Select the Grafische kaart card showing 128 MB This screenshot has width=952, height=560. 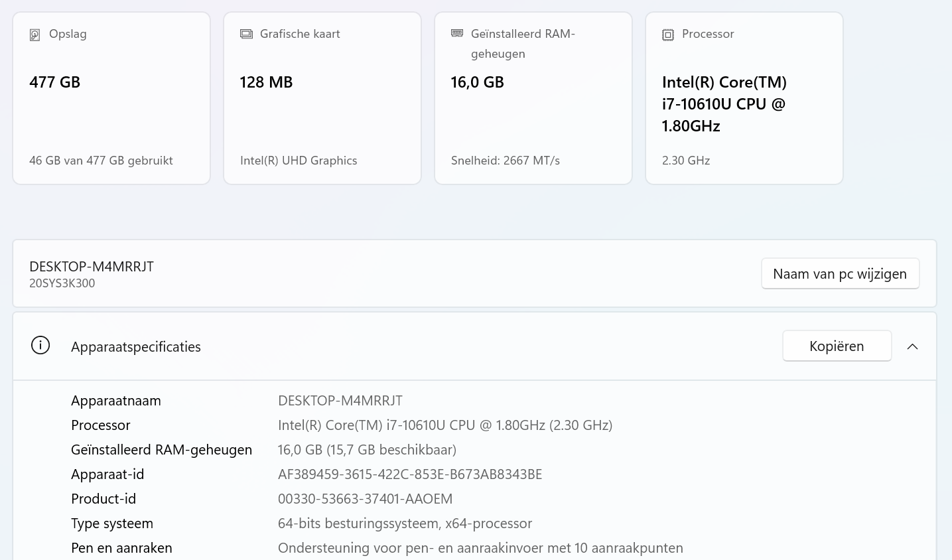[x=322, y=98]
